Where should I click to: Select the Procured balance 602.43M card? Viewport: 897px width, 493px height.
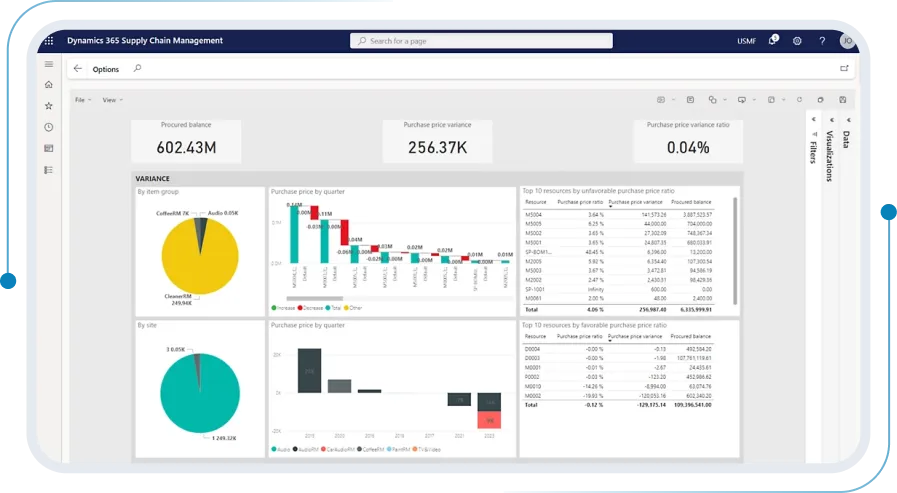[186, 141]
